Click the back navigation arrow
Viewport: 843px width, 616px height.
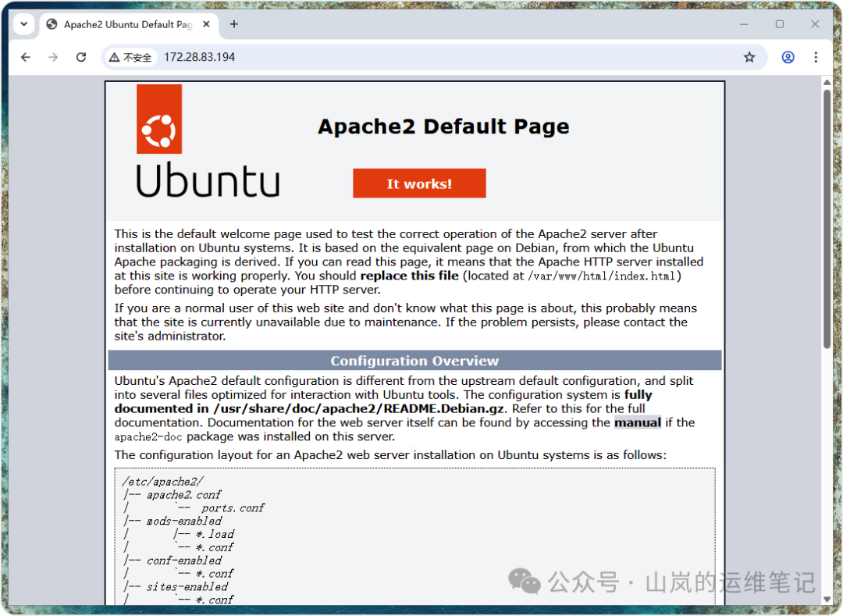(x=26, y=56)
